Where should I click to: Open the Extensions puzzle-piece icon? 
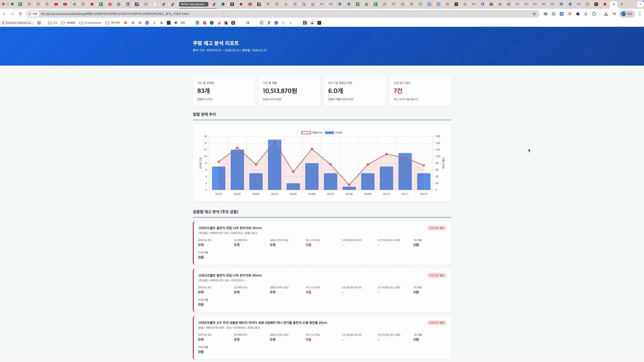594,14
